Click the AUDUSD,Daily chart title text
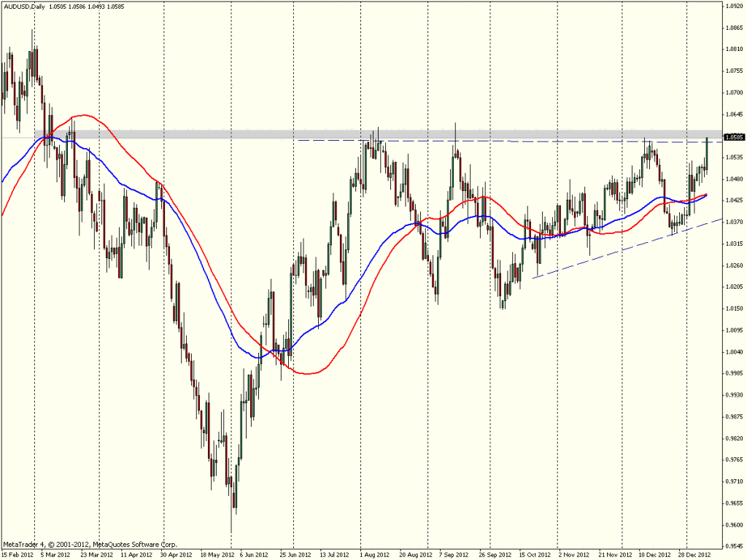 click(x=22, y=6)
